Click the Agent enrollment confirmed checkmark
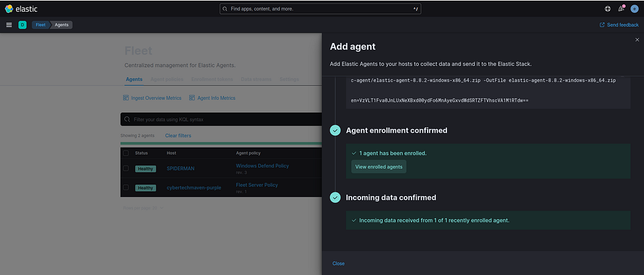This screenshot has width=644, height=275. pos(336,131)
